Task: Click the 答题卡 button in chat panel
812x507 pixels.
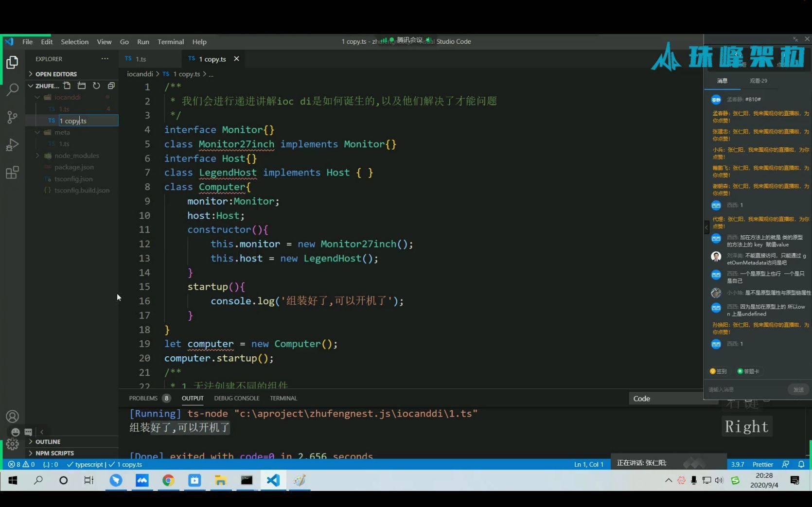Action: click(x=749, y=371)
